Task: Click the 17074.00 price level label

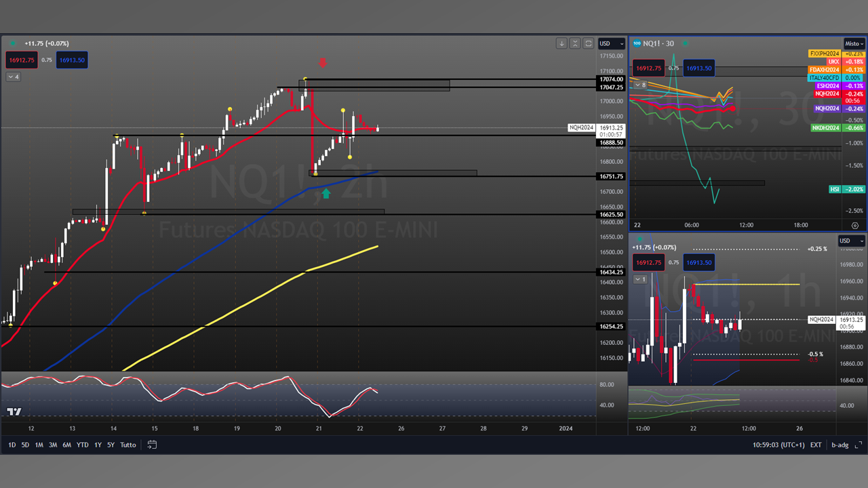Action: pyautogui.click(x=612, y=79)
